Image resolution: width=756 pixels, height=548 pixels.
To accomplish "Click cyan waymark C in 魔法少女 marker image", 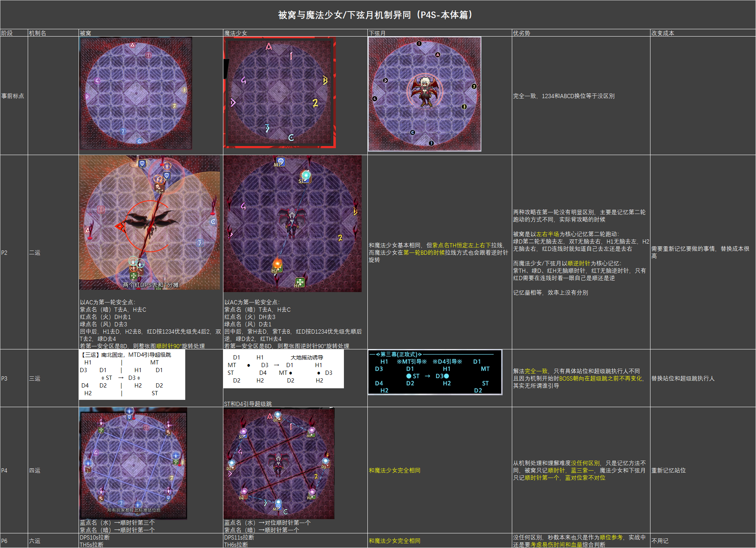I will 291,137.
